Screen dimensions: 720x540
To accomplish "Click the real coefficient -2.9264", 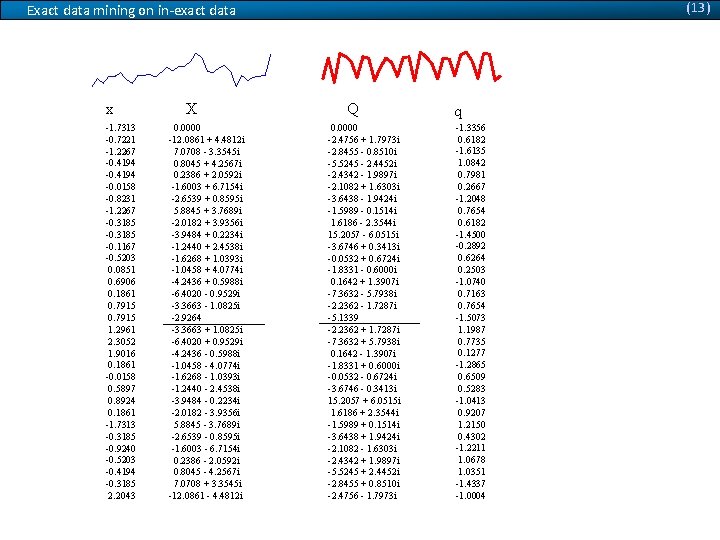I will click(186, 318).
